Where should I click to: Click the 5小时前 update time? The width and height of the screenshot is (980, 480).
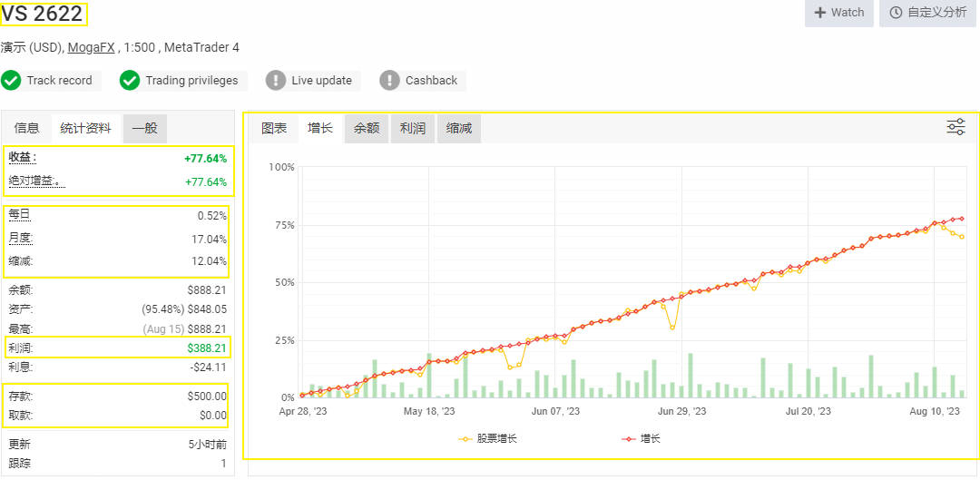click(208, 445)
